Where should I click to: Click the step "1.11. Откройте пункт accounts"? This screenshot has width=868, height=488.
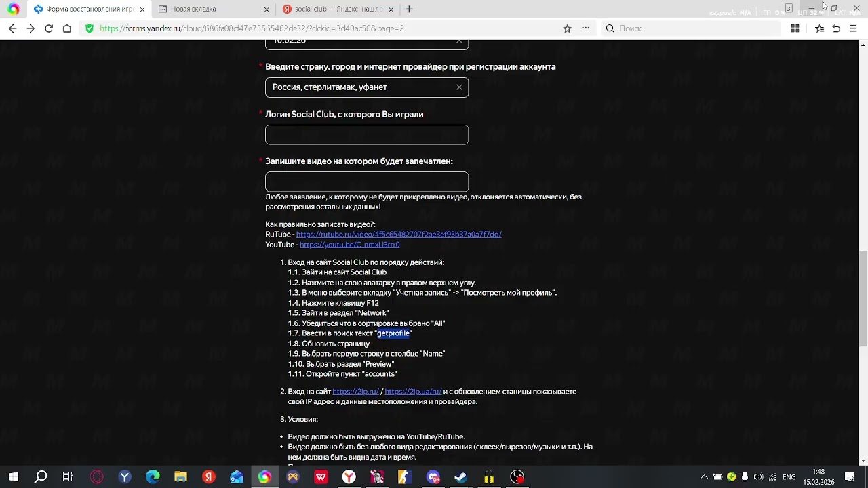pyautogui.click(x=342, y=374)
